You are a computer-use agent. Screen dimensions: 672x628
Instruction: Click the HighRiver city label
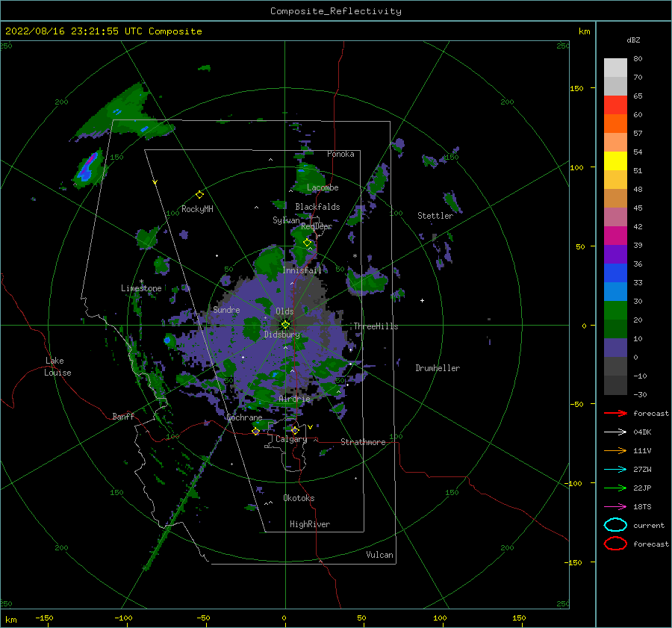pyautogui.click(x=310, y=524)
